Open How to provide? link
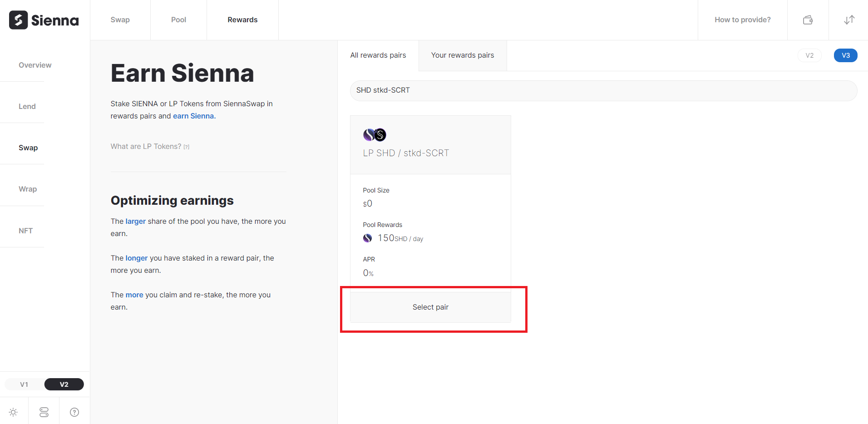This screenshot has width=868, height=424. point(743,20)
